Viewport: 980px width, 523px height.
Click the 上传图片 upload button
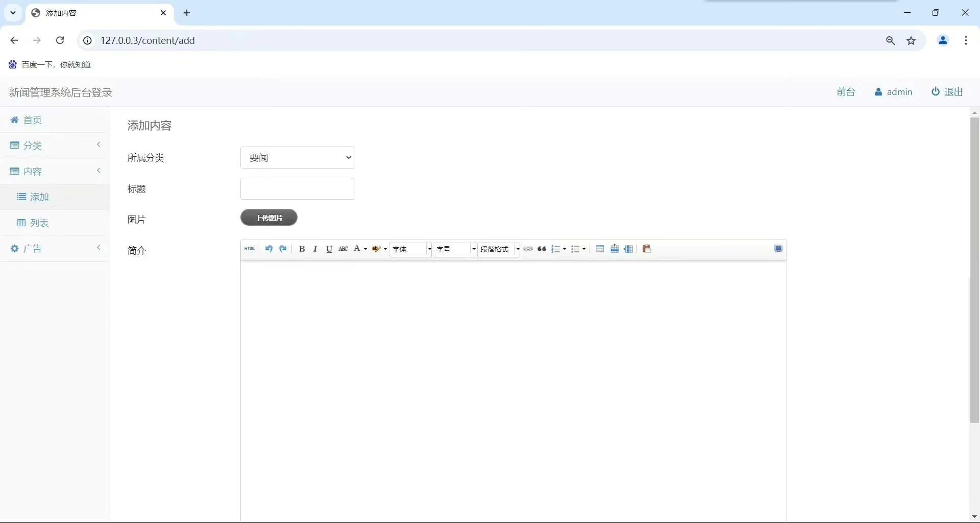click(269, 218)
